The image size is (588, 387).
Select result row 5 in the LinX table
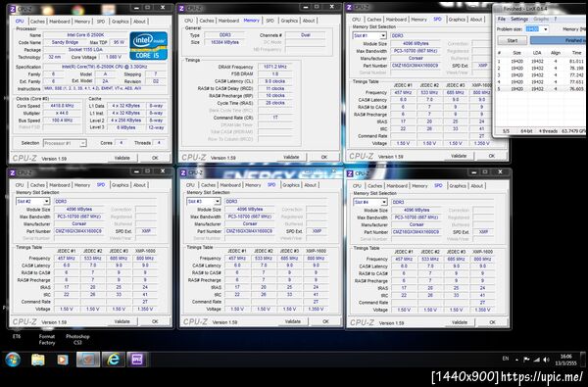[x=541, y=89]
